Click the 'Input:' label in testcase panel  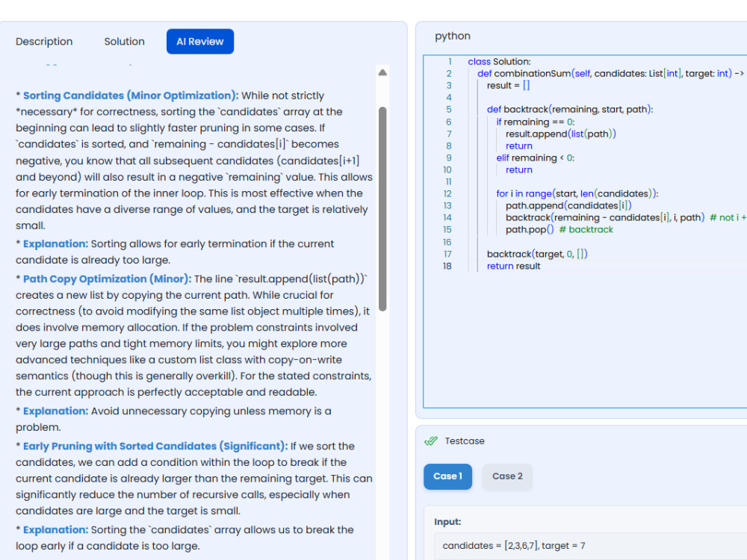(x=447, y=521)
